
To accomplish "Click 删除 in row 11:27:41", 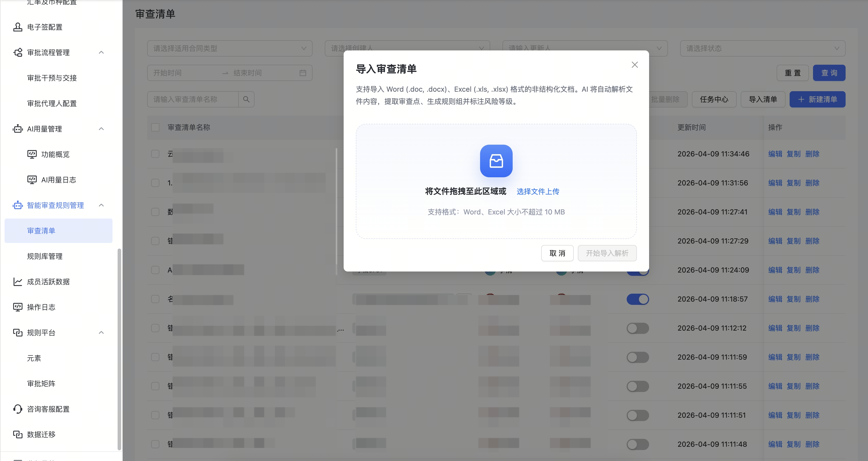I will [812, 212].
